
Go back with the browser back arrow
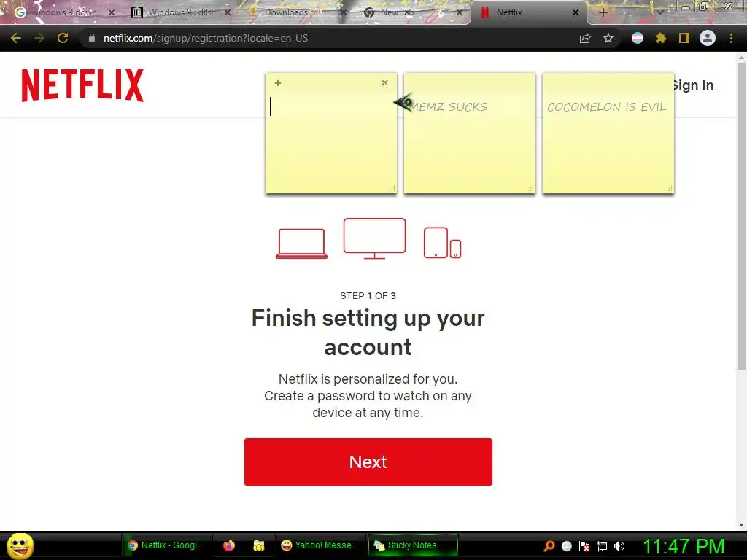[x=16, y=38]
